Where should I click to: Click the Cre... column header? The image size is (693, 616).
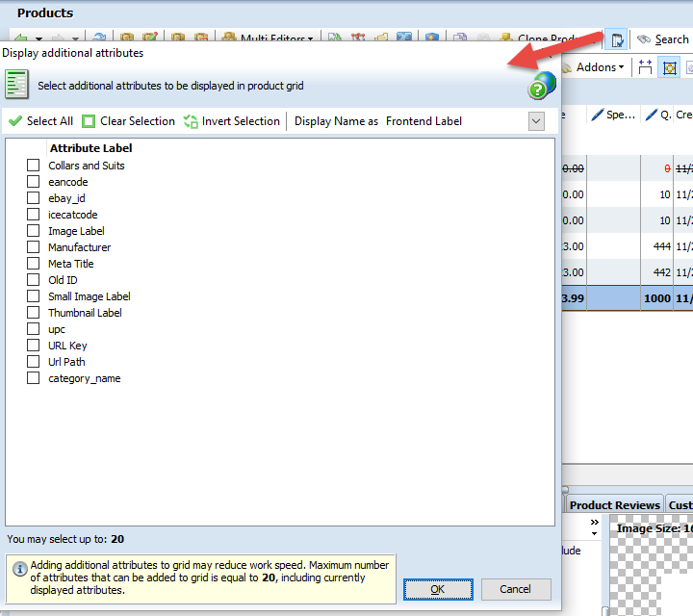pos(683,115)
